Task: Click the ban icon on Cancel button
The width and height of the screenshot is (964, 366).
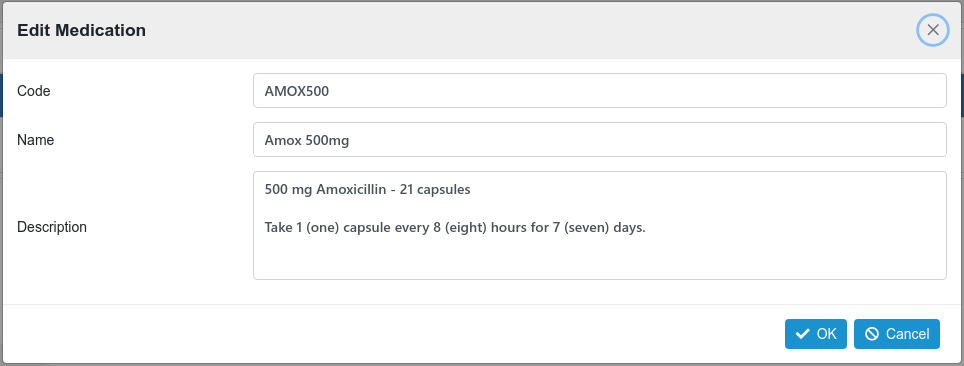Action: 871,334
